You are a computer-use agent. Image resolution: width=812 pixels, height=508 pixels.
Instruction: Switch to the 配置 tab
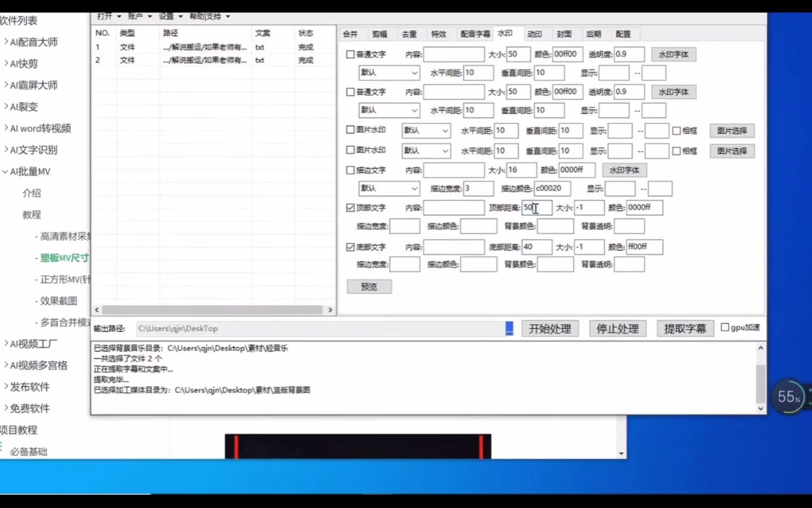point(623,34)
